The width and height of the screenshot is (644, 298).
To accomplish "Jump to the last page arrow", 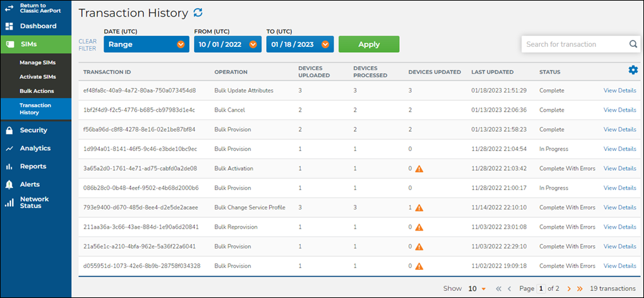I will pyautogui.click(x=580, y=288).
